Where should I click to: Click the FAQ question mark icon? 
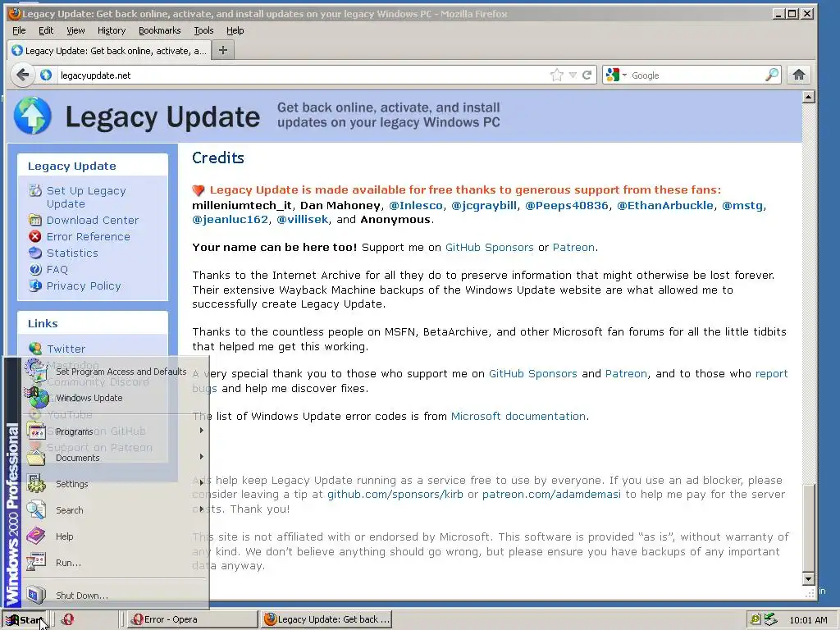coord(35,269)
